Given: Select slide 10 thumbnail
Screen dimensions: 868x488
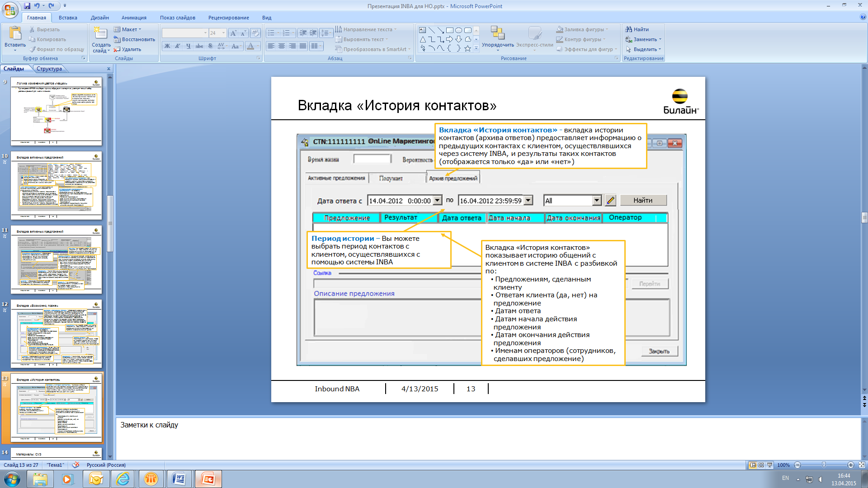Looking at the screenshot, I should (x=57, y=185).
